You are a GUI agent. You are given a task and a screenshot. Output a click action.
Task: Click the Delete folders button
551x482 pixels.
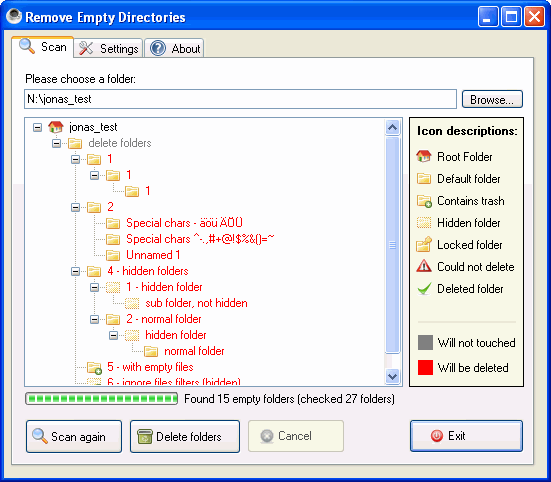coord(185,436)
